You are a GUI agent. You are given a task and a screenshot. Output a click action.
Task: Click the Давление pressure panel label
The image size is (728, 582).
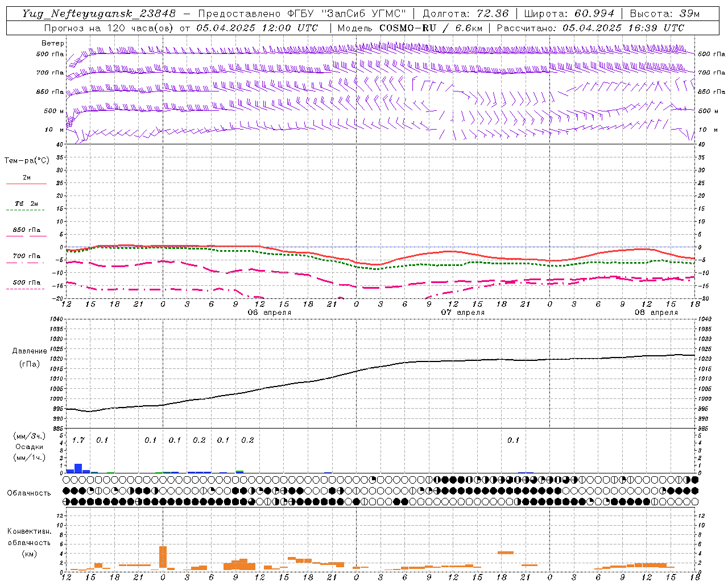(30, 351)
